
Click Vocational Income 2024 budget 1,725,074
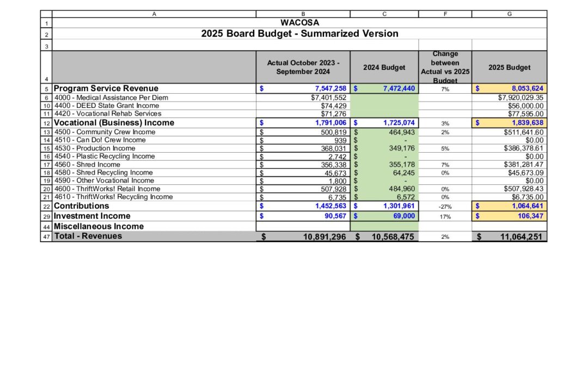coord(384,123)
